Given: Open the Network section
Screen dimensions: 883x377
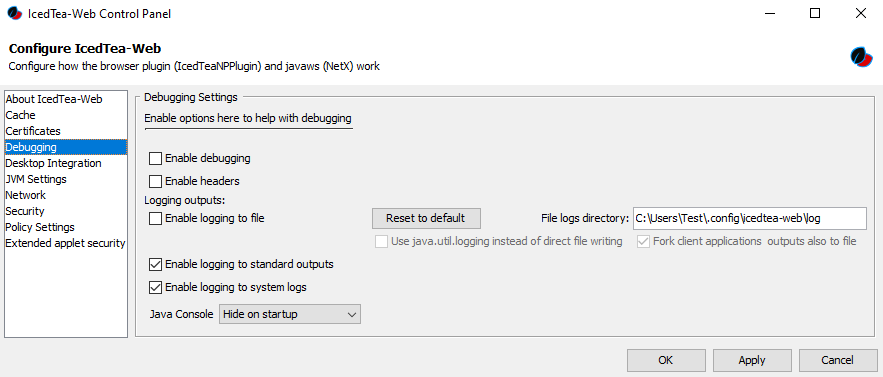Looking at the screenshot, I should tap(65, 195).
